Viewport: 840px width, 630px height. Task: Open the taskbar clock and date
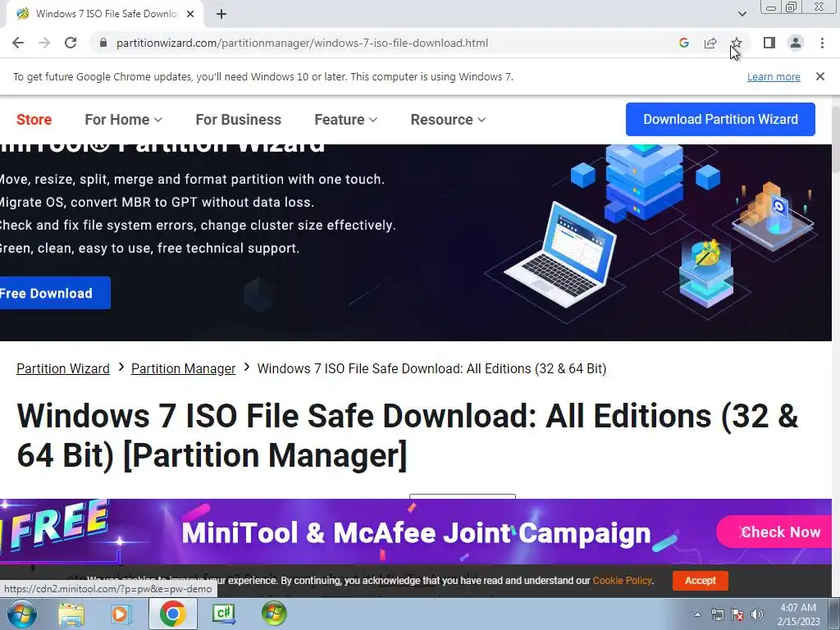coord(798,614)
